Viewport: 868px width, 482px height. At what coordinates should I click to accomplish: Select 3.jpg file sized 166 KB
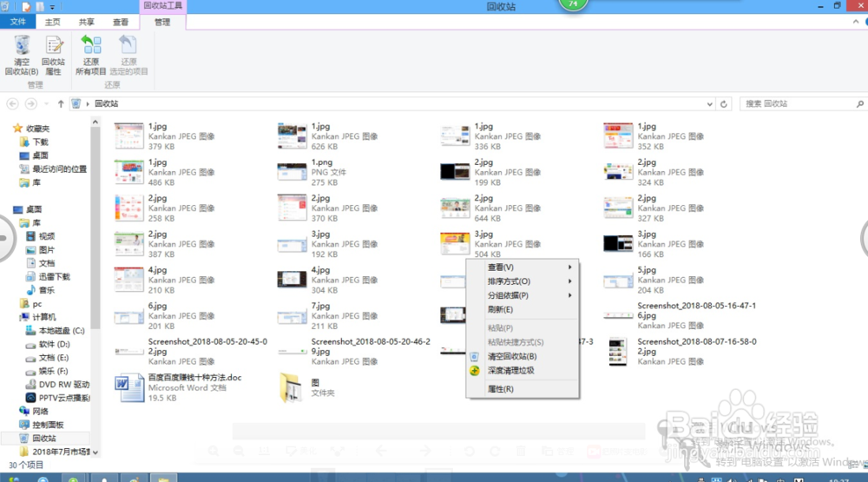654,244
